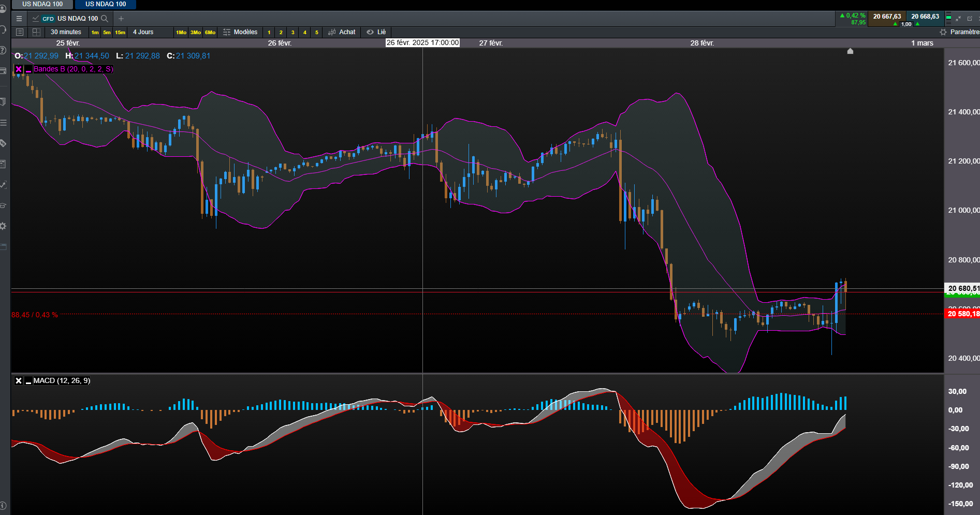Add a new chart with plus icon
This screenshot has height=515, width=980.
tap(121, 19)
